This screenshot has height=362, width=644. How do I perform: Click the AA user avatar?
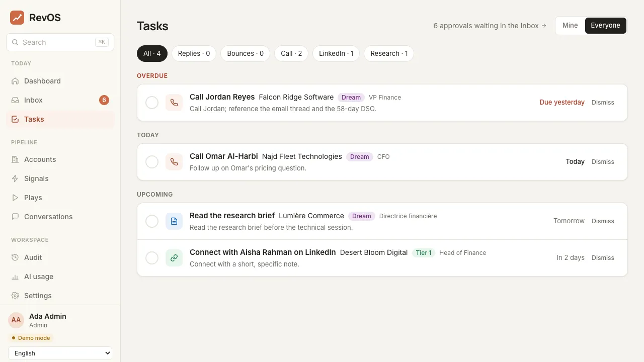[16, 320]
